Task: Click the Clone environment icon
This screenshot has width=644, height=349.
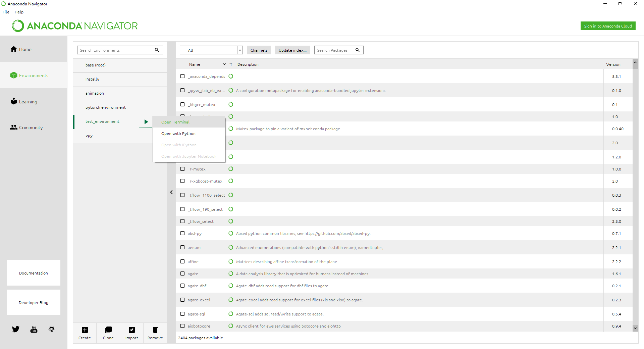Action: pos(108,330)
